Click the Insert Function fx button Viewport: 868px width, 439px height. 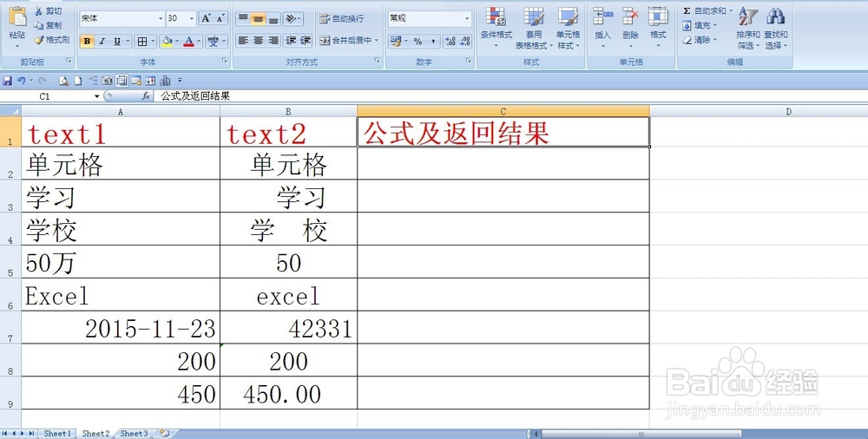click(146, 96)
